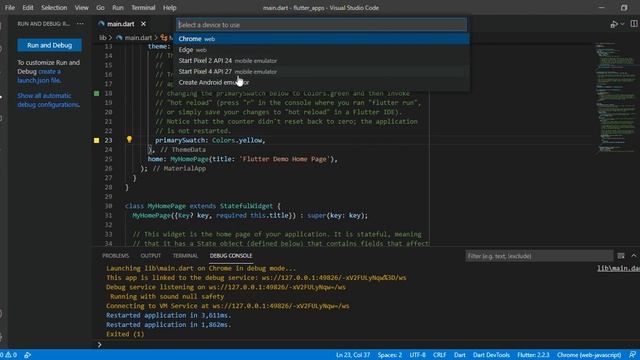
Task: Click Flutter: 2.2.3 version in status bar
Action: click(x=533, y=355)
